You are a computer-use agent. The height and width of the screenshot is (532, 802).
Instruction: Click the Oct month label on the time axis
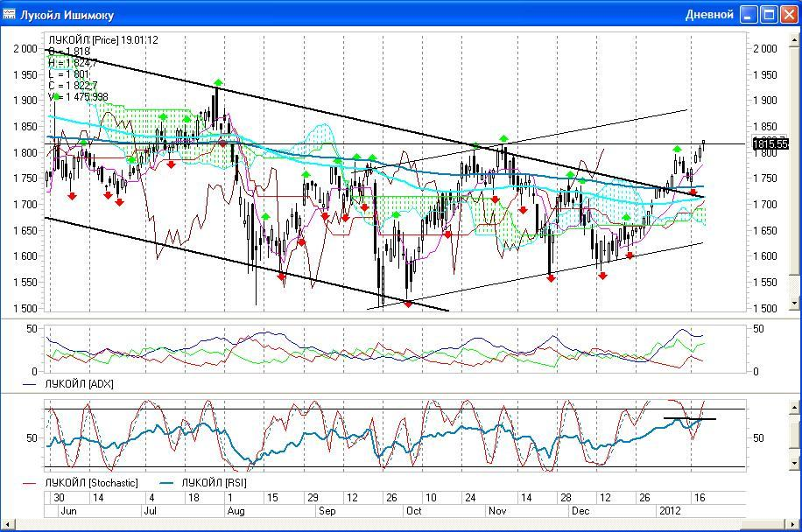(x=413, y=510)
